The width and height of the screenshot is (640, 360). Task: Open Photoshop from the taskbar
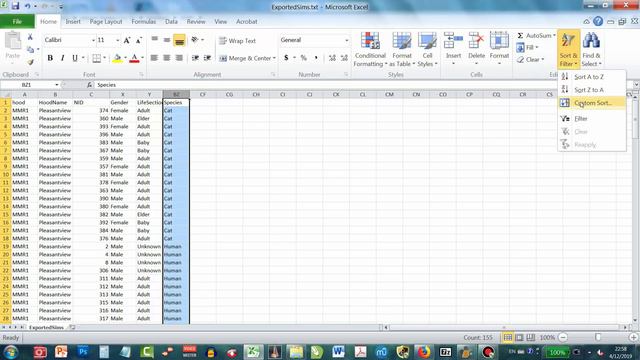click(x=83, y=351)
